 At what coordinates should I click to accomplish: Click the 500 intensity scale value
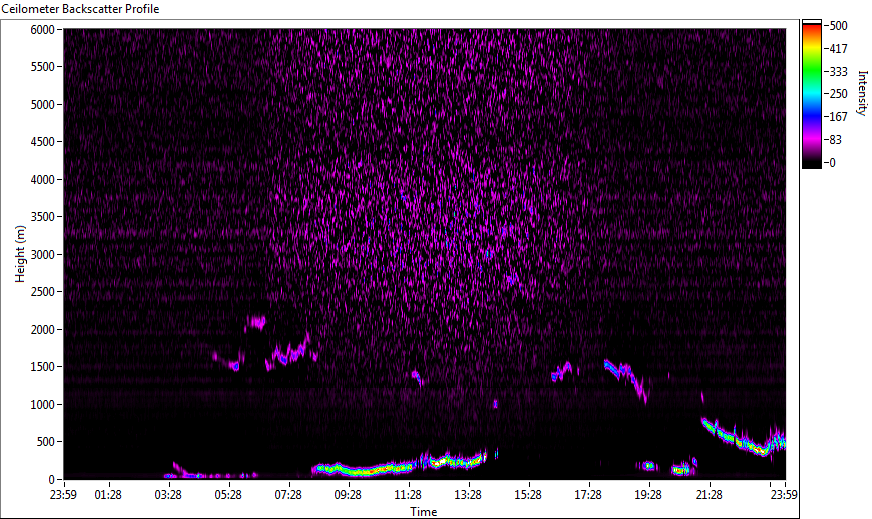pos(838,26)
